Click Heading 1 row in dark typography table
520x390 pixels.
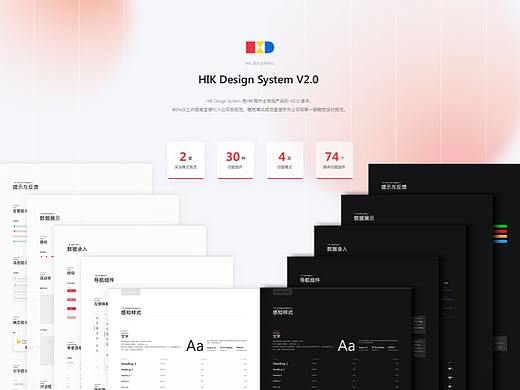(x=336, y=364)
